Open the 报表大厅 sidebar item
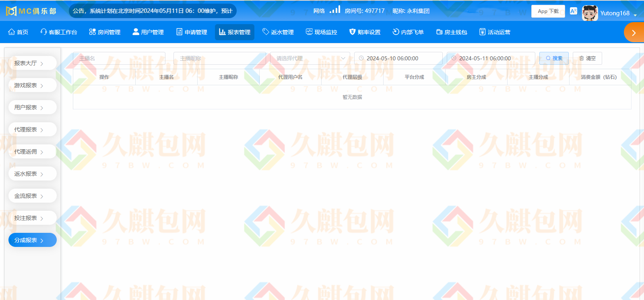The height and width of the screenshot is (300, 644). tap(33, 63)
